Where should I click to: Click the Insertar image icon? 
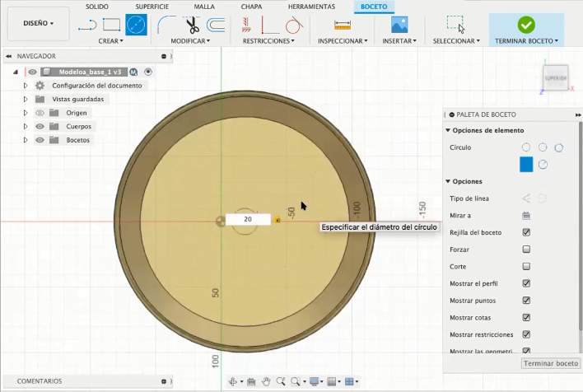click(399, 25)
